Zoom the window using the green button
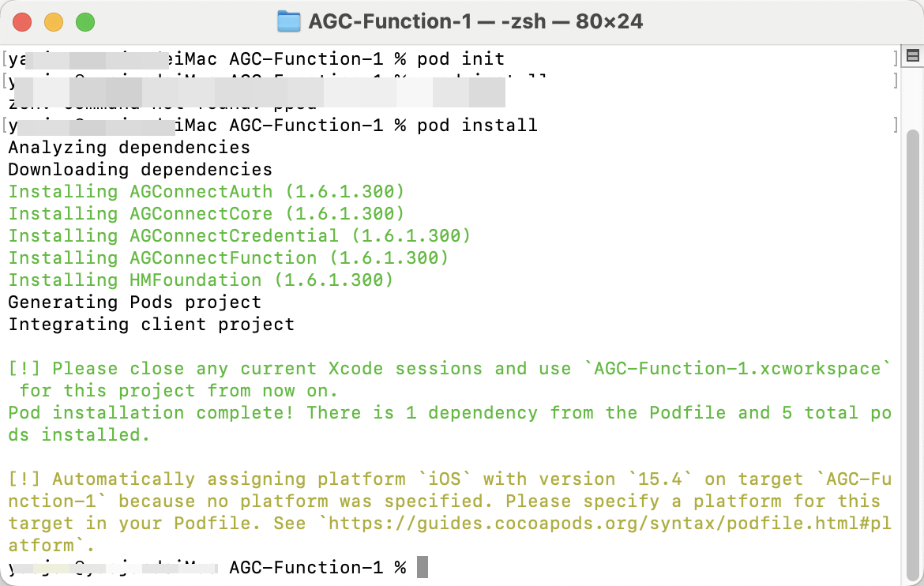Image resolution: width=924 pixels, height=586 pixels. [x=85, y=22]
